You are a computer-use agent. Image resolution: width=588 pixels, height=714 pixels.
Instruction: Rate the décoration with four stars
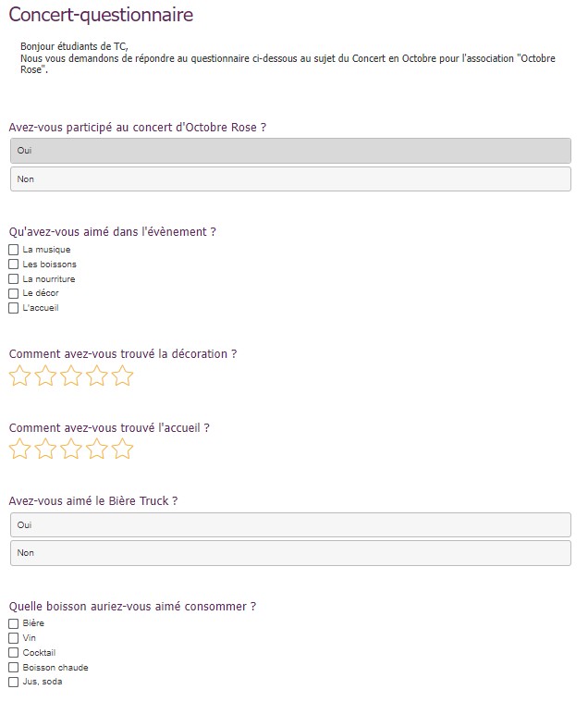point(97,376)
